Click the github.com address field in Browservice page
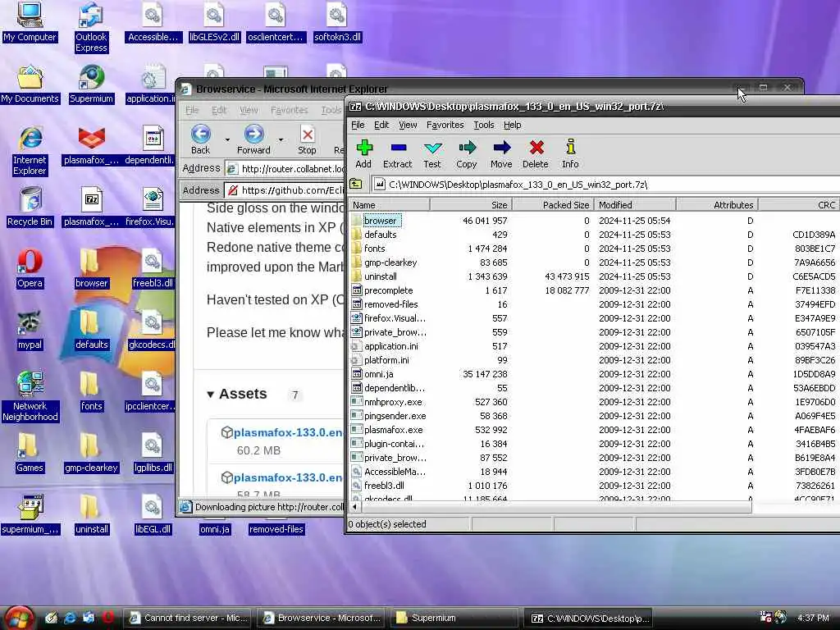 [285, 190]
